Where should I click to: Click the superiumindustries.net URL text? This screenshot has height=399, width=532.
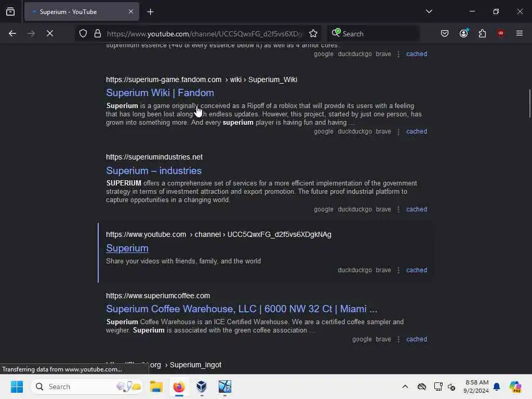(154, 157)
